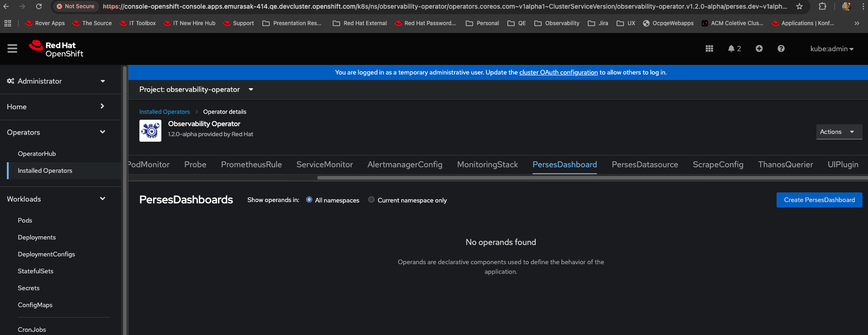Screen dimensions: 868x335
Task: Click the Create PersesDashboard button
Action: [x=820, y=200]
